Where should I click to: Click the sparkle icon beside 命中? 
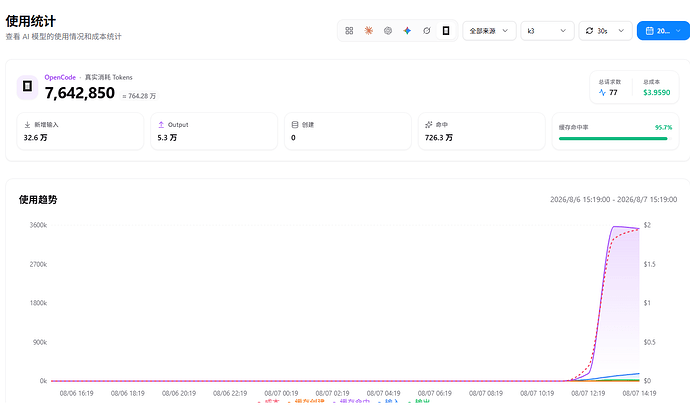[x=429, y=125]
